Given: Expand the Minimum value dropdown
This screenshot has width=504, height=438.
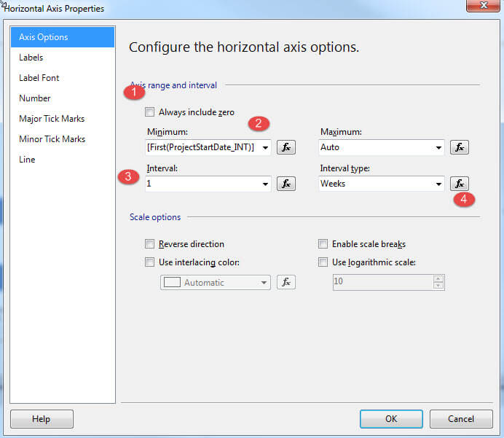Looking at the screenshot, I should pos(264,148).
